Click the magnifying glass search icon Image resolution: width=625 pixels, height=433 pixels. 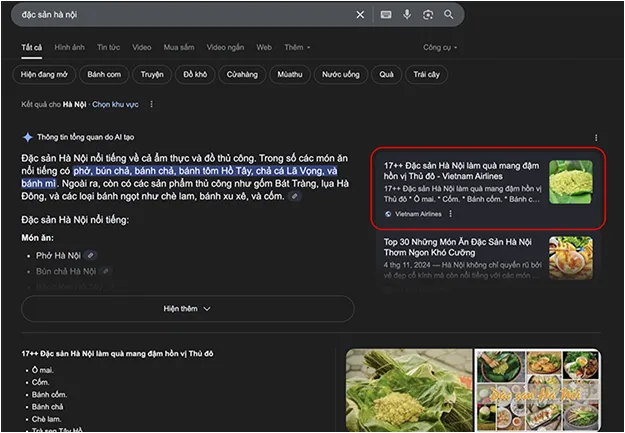(449, 15)
